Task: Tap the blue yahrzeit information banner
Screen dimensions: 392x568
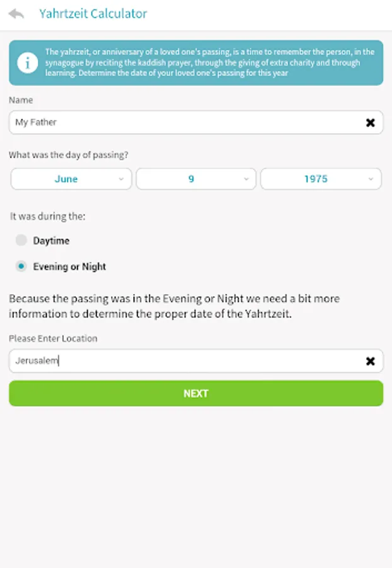Action: tap(196, 62)
